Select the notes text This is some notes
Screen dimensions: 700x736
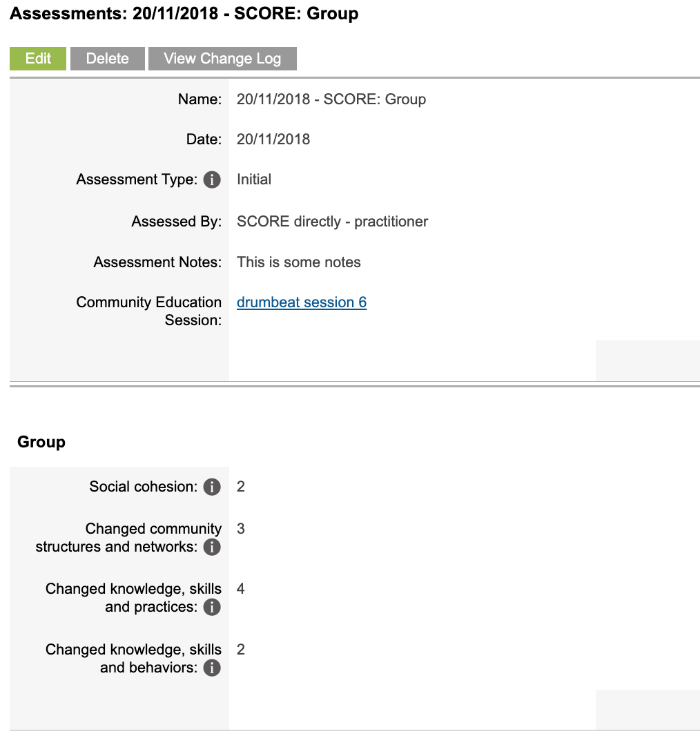(298, 262)
